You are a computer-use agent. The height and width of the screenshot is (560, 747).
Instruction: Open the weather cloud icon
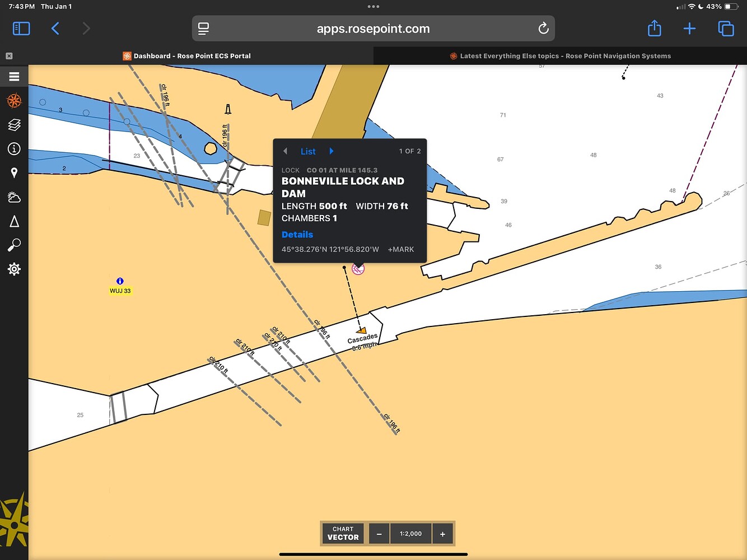click(x=14, y=197)
